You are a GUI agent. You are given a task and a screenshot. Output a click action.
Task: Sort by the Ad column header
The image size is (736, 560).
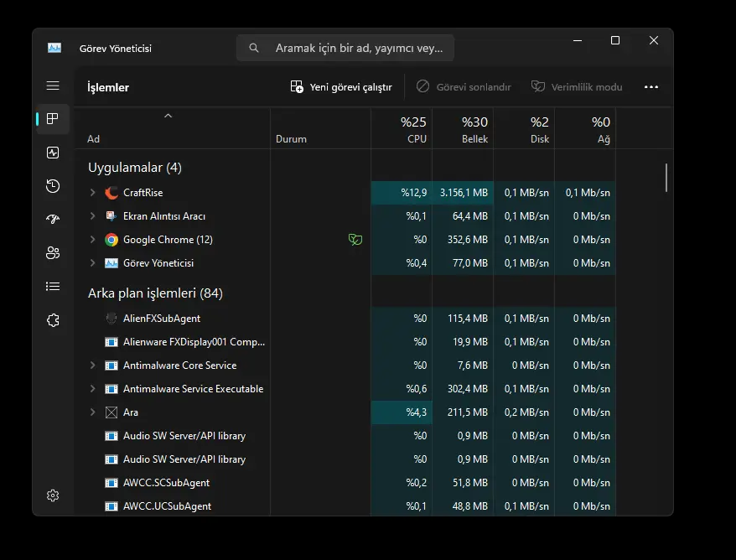click(x=172, y=128)
